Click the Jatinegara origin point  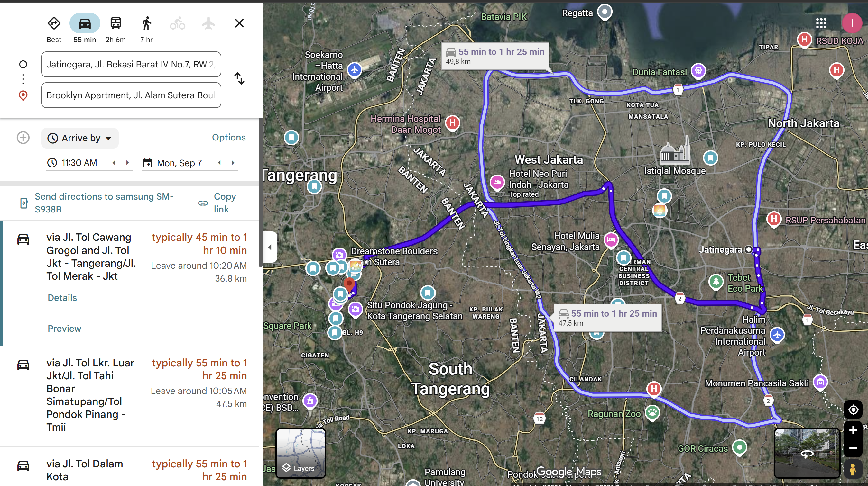[748, 249]
